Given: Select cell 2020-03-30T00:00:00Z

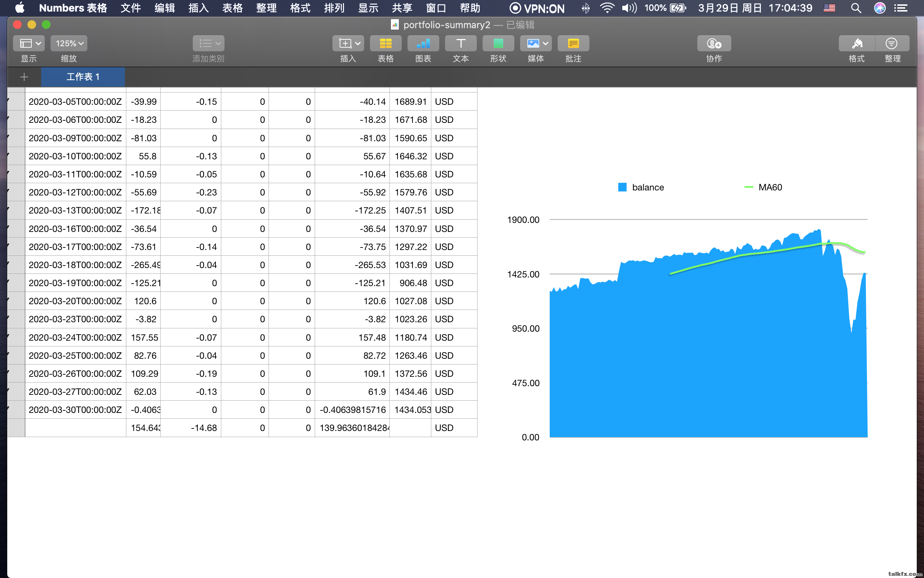Looking at the screenshot, I should pyautogui.click(x=75, y=410).
